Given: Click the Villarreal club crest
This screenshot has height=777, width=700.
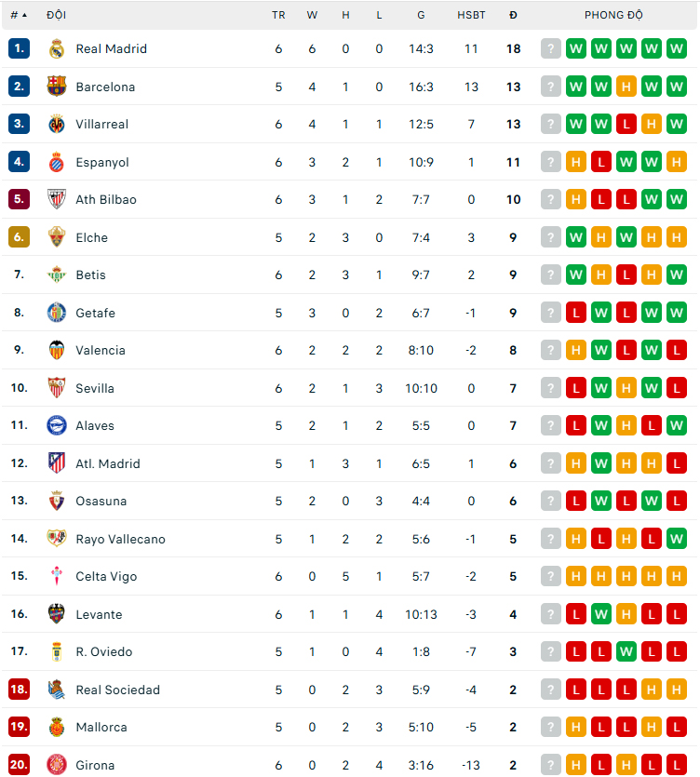Looking at the screenshot, I should [x=57, y=124].
